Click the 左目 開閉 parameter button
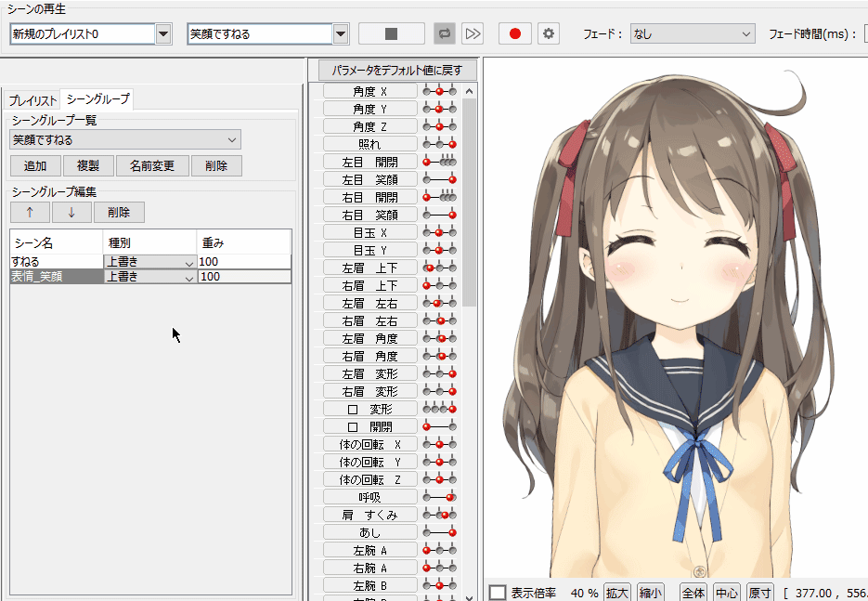The image size is (868, 601). 369,163
